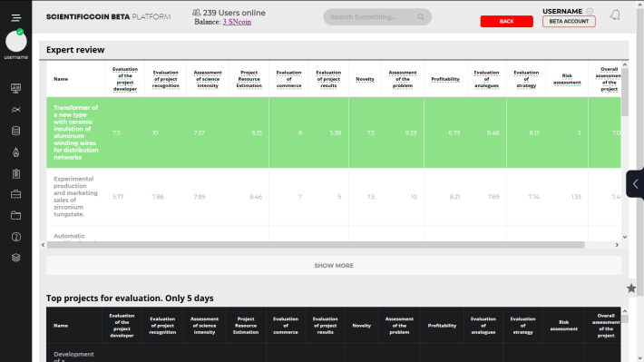
Task: Open the help question mark icon
Action: (x=16, y=237)
